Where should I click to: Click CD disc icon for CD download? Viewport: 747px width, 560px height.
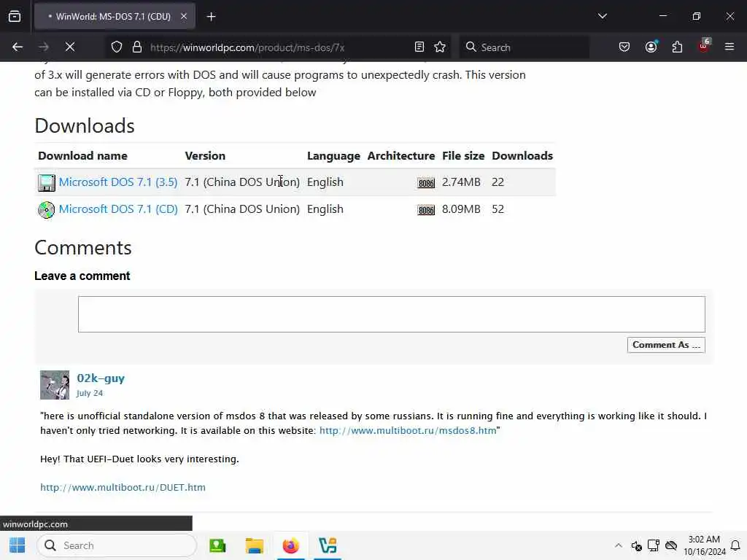tap(46, 210)
